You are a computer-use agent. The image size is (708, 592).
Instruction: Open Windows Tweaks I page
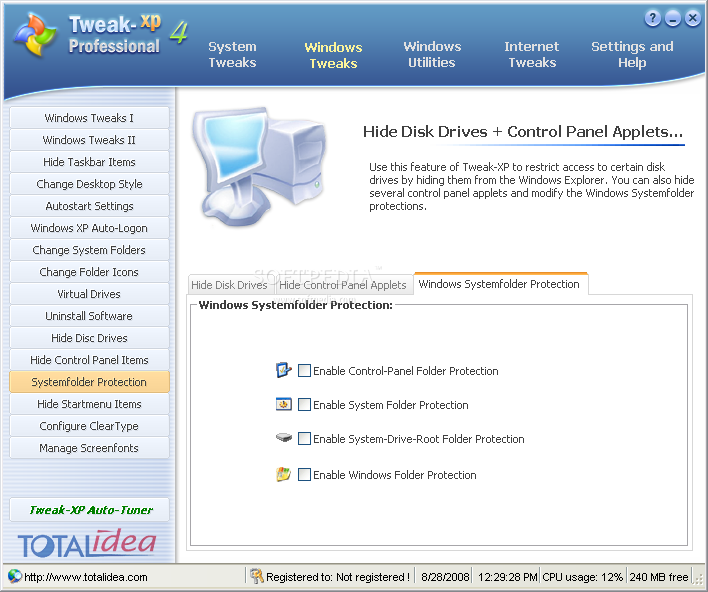(89, 118)
